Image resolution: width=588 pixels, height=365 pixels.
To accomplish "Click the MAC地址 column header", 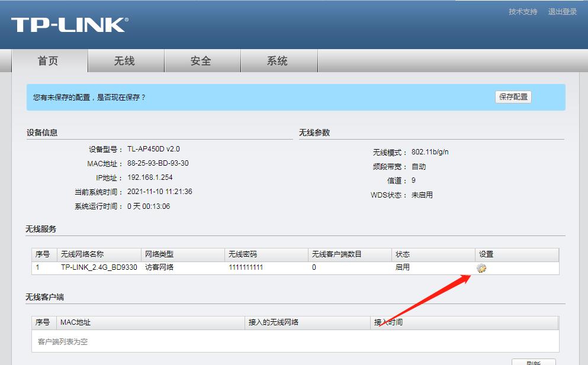I will click(73, 322).
